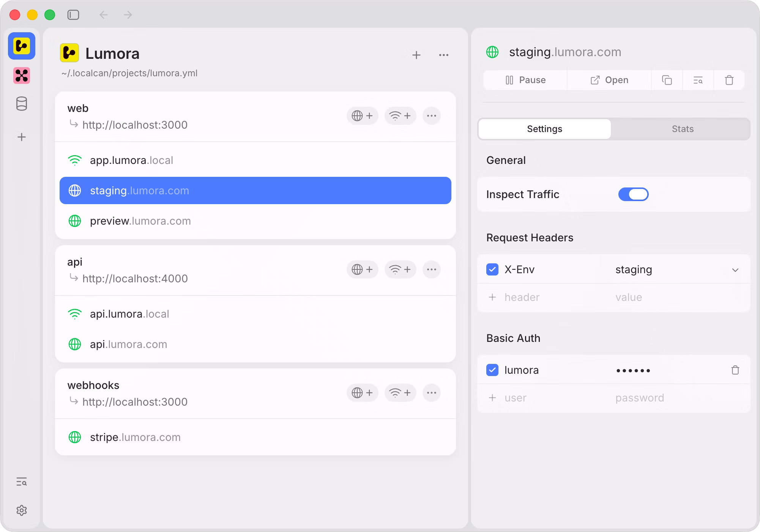Add public domain to web service
This screenshot has height=532, width=760.
click(362, 116)
